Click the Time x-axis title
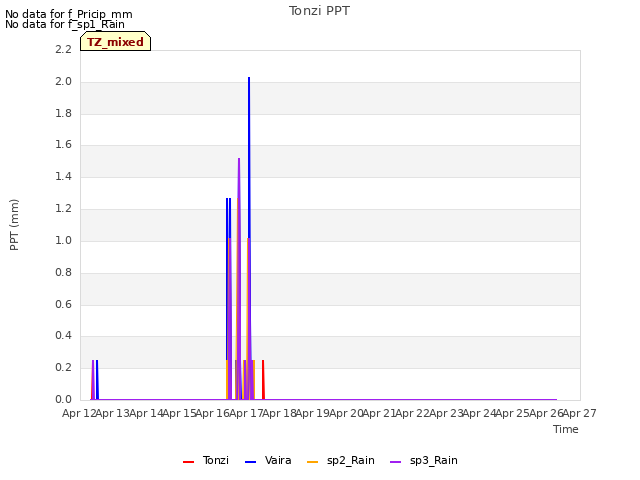640x480 pixels. [x=566, y=429]
